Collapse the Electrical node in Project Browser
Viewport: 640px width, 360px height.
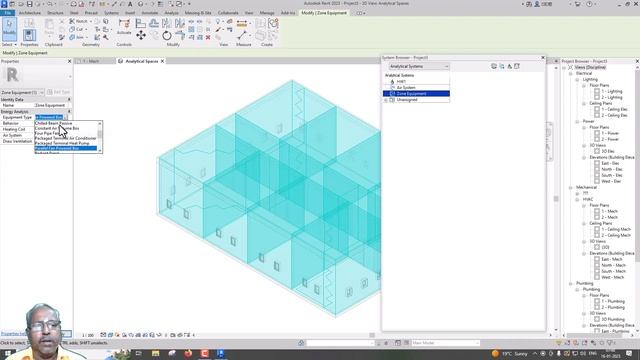[x=571, y=73]
